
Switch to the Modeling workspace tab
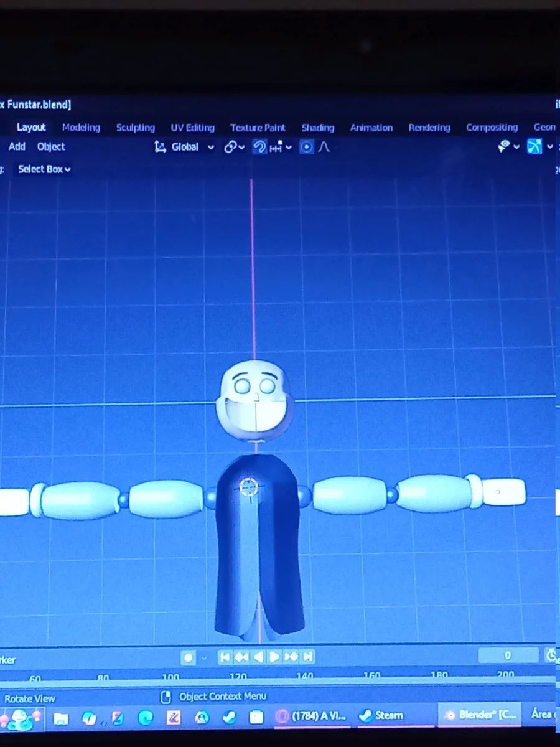click(x=81, y=128)
